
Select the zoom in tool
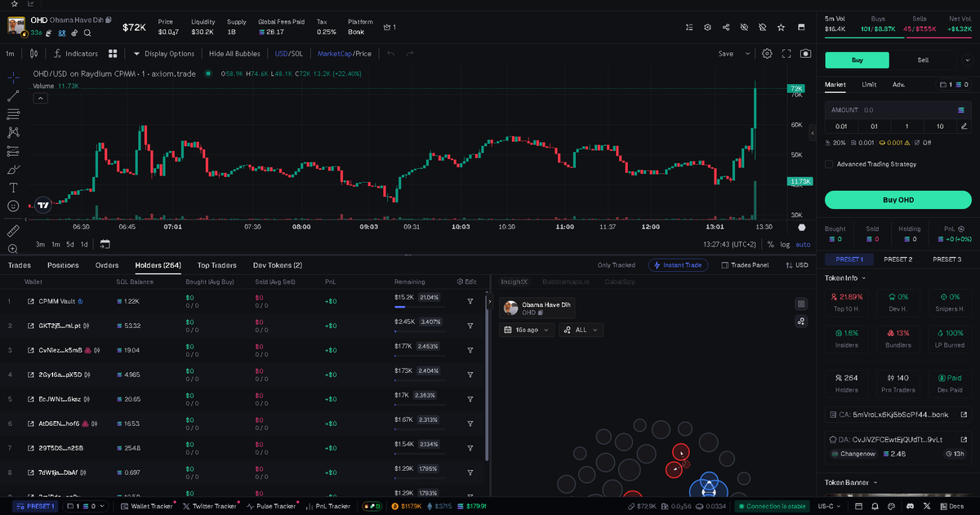pos(13,249)
